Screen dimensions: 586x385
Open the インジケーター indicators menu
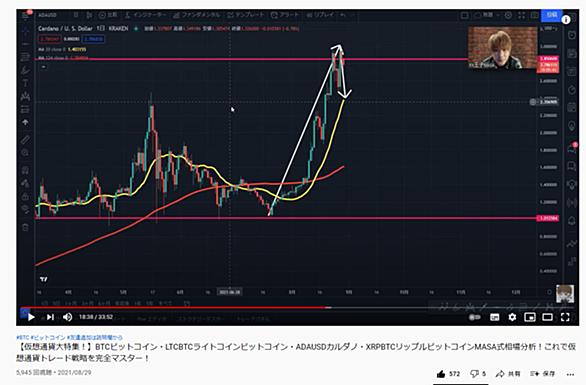[145, 15]
